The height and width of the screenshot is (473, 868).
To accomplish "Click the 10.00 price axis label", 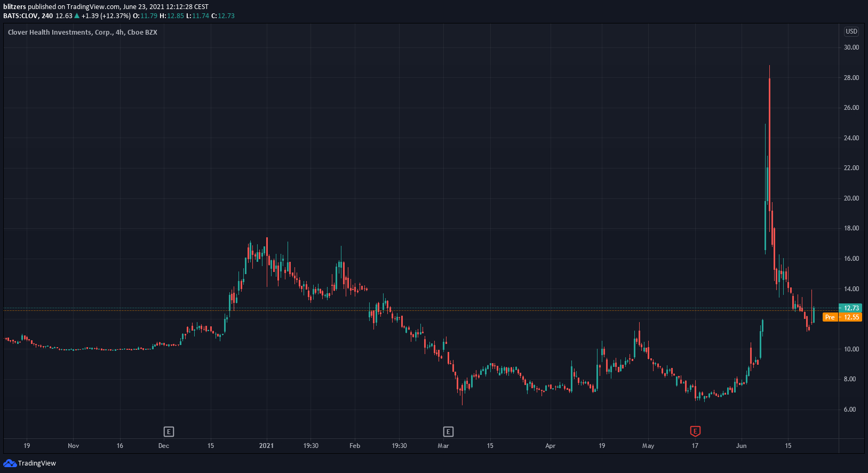I will point(851,349).
